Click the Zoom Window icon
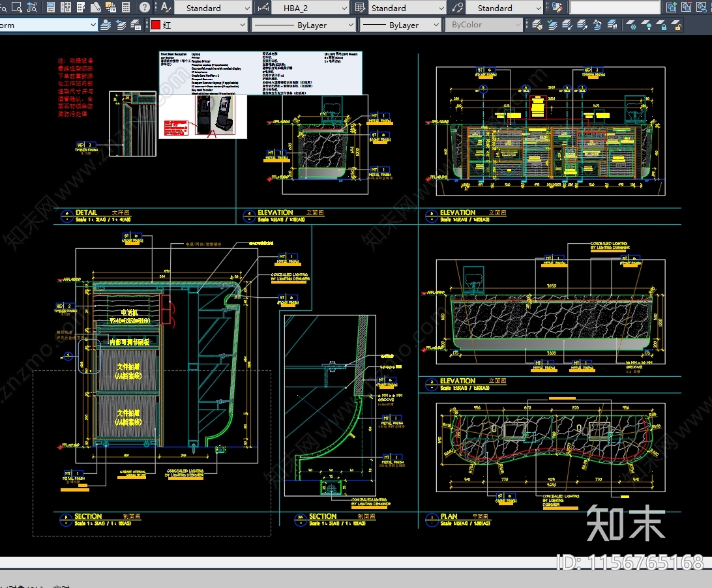 (x=18, y=8)
